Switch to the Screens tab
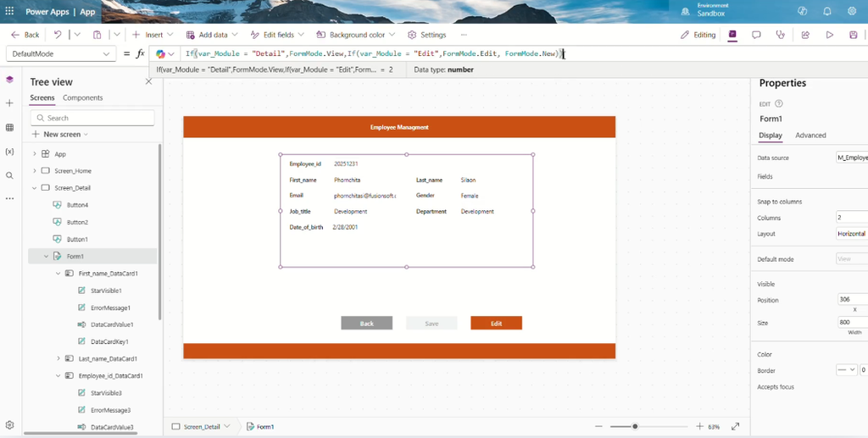The width and height of the screenshot is (868, 438). click(42, 98)
